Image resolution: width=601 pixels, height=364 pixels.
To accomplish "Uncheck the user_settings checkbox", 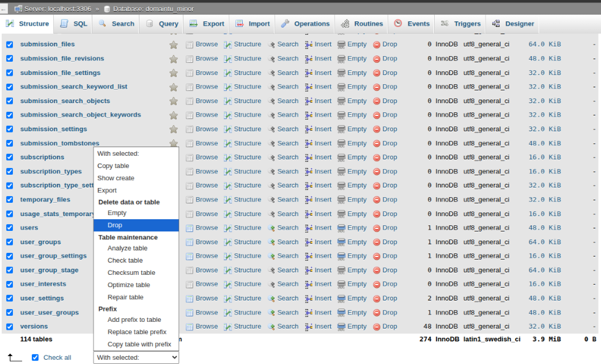I will pos(10,298).
